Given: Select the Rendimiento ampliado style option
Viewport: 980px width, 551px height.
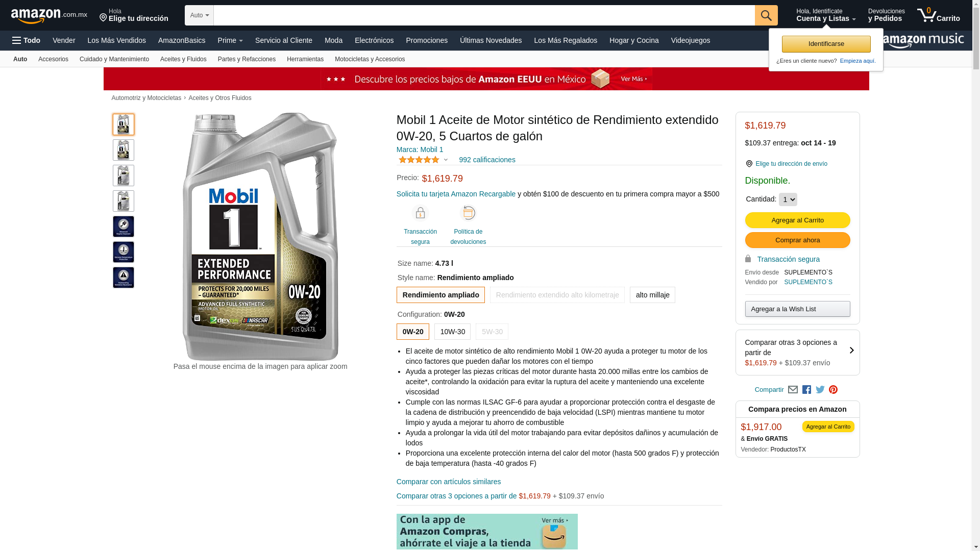Looking at the screenshot, I should click(440, 295).
